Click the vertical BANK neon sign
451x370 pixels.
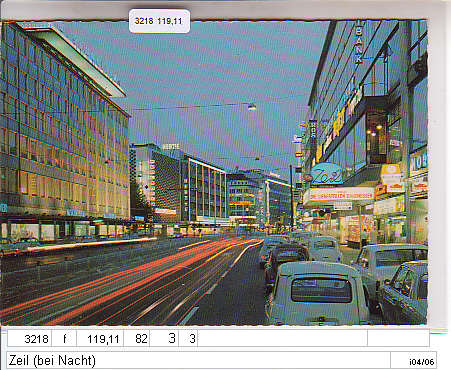(x=359, y=43)
